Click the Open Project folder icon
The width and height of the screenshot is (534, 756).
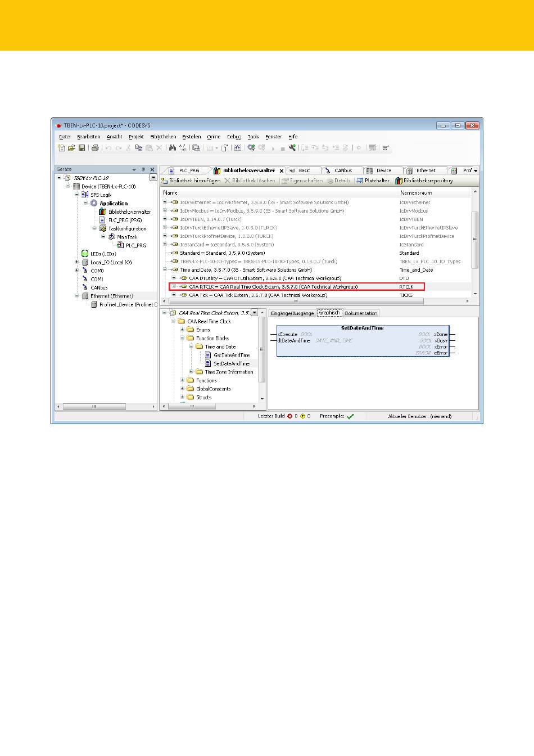(x=71, y=148)
